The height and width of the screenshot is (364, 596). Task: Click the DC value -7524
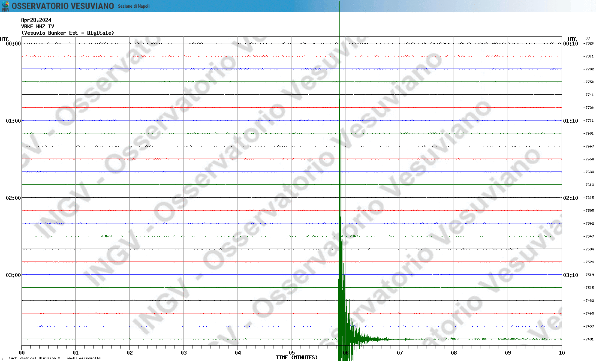tap(589, 262)
